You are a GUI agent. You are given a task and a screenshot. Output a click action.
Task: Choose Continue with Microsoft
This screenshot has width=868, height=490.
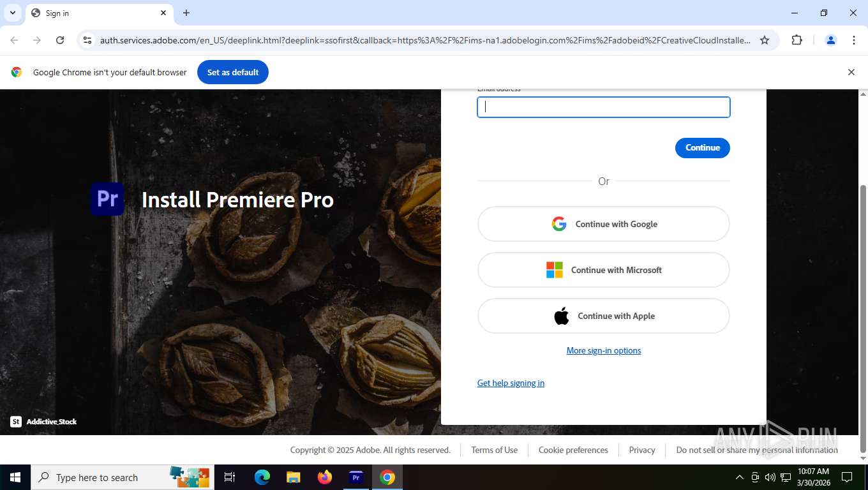click(603, 270)
